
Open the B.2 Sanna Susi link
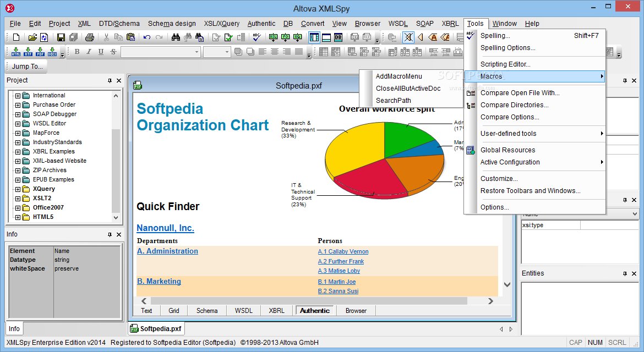pos(338,291)
